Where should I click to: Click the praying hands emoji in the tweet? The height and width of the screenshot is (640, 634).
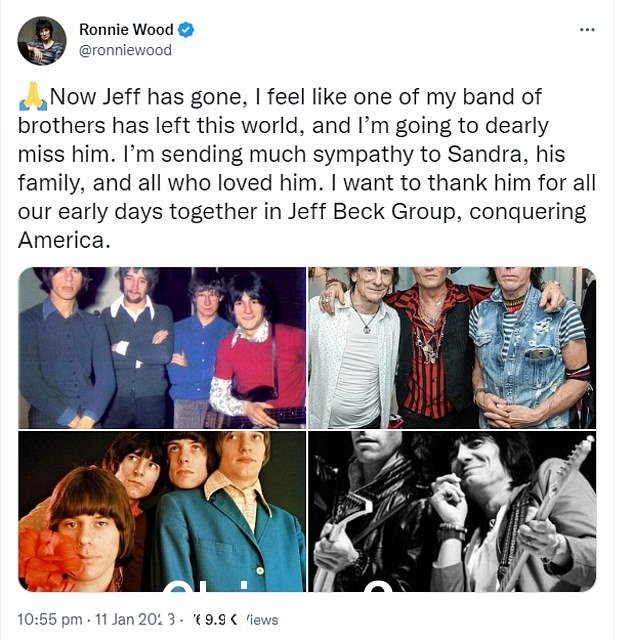point(33,97)
